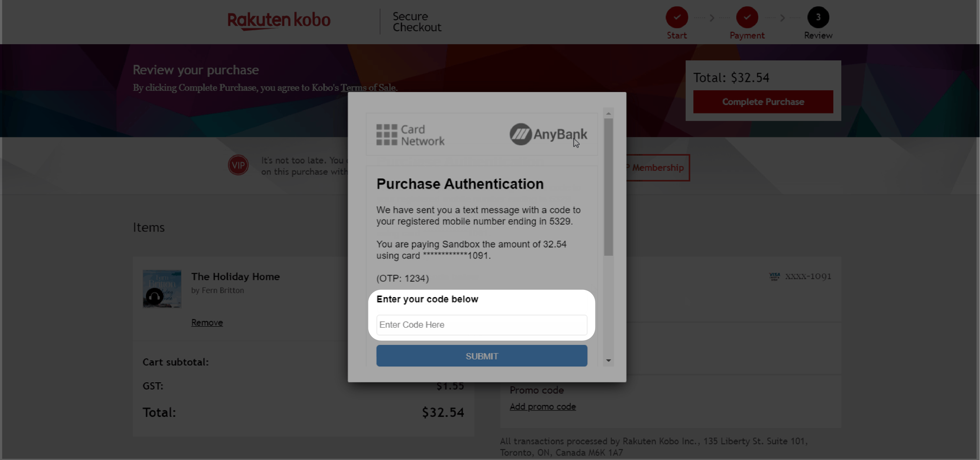Click the Remove link for Holiday Home
This screenshot has height=460, width=980.
(x=208, y=322)
